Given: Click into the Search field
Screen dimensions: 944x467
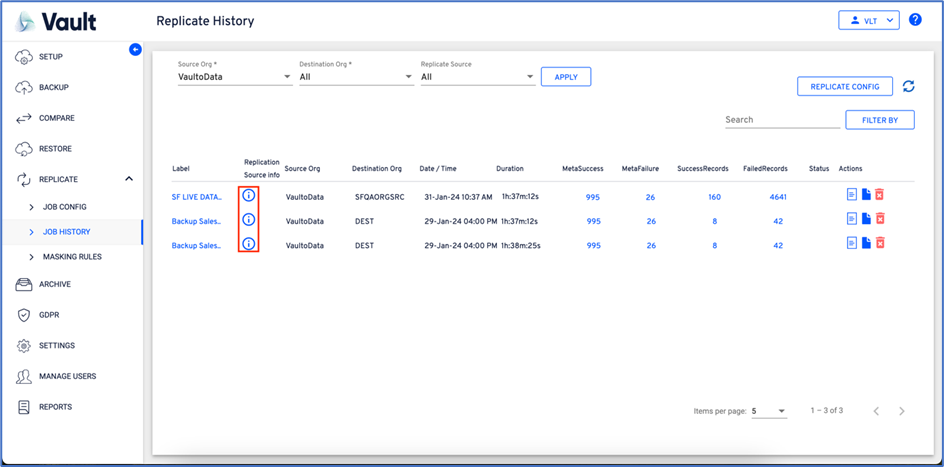Looking at the screenshot, I should (x=781, y=120).
